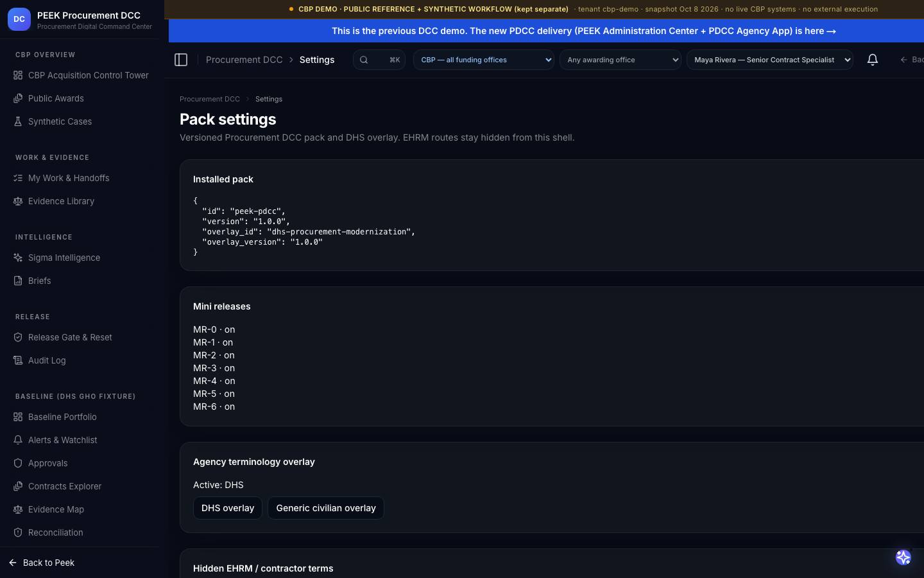
Task: Click the Evidence Map icon
Action: 18,509
